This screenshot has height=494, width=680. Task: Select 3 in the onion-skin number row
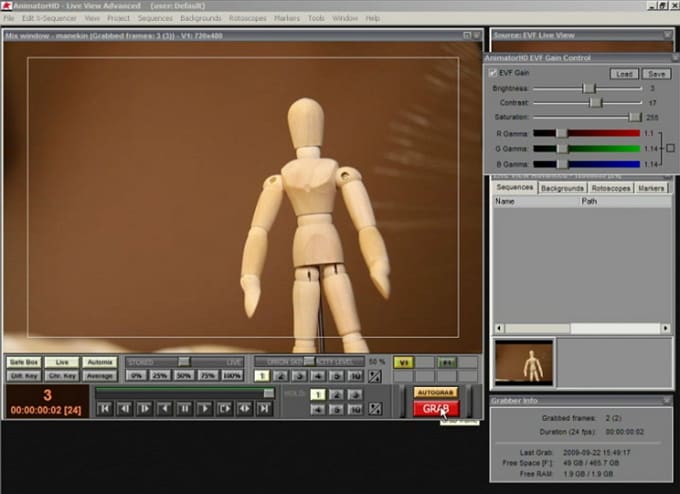tap(299, 376)
